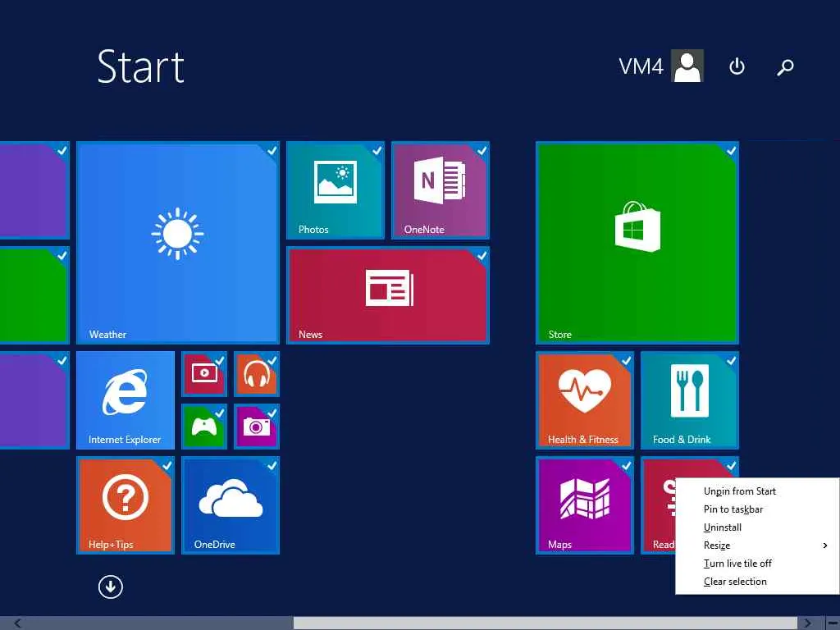Uncheck the Help+Tips tile selection checkmark

point(167,466)
